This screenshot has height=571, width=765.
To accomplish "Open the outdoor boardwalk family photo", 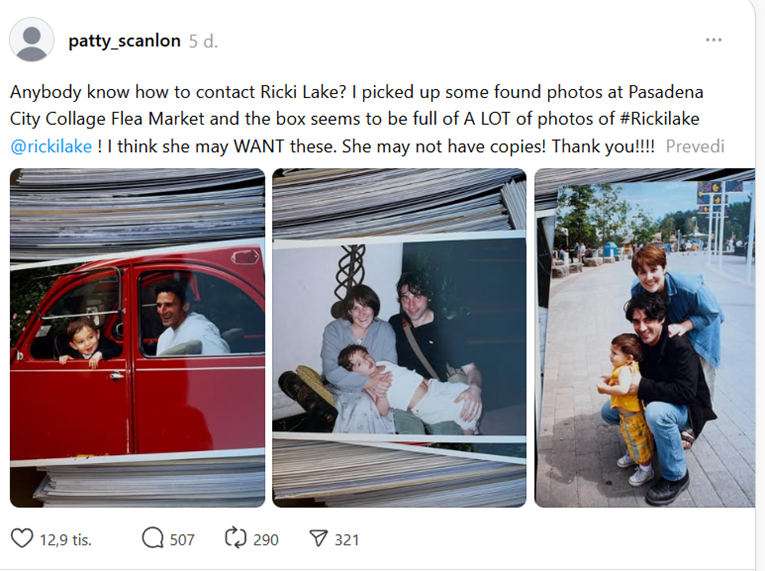I will click(644, 338).
